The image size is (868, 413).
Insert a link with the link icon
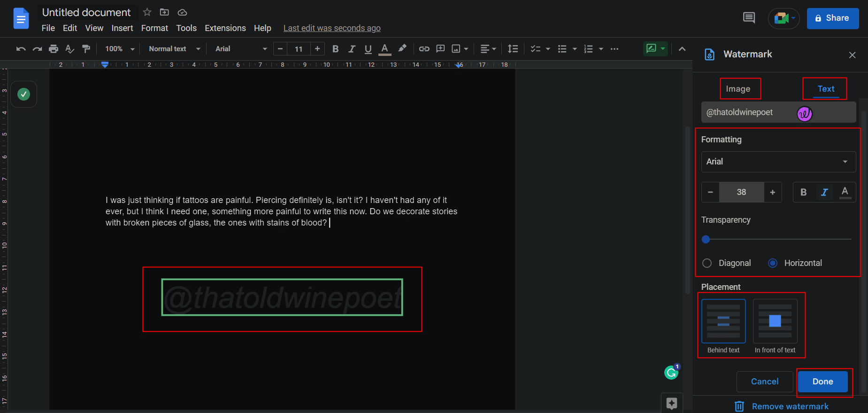click(x=424, y=49)
